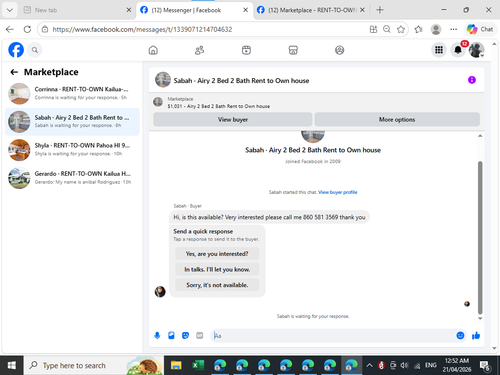Click the More options button

[397, 119]
